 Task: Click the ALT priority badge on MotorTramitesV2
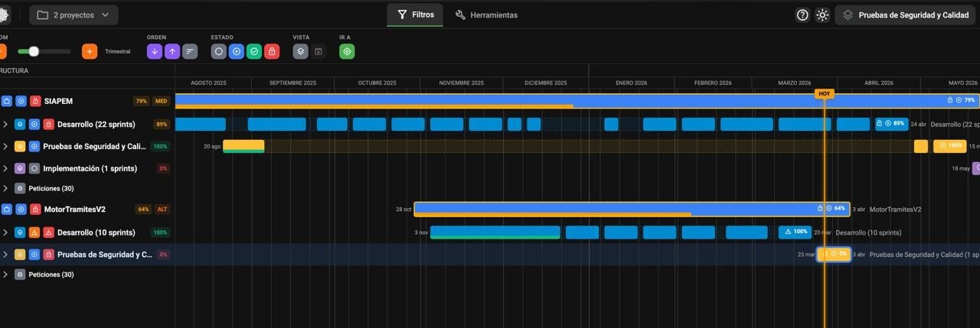pyautogui.click(x=162, y=209)
